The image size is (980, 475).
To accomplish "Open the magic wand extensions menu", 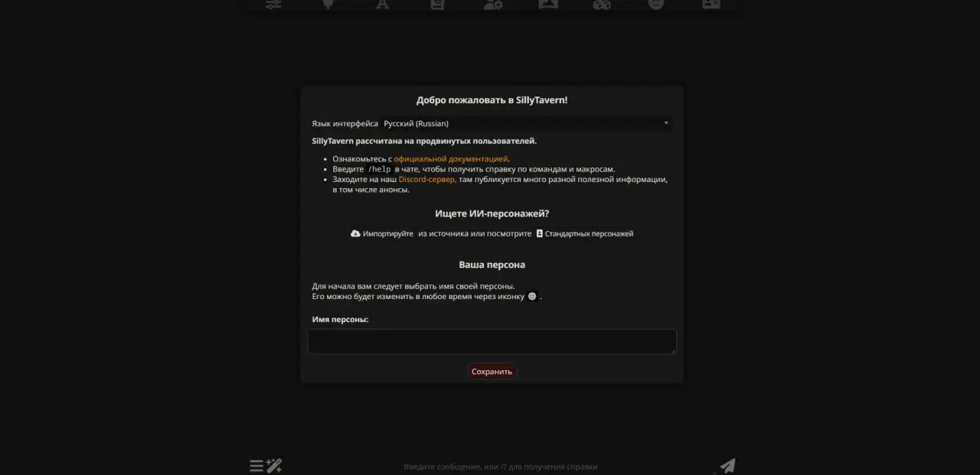I will [274, 465].
